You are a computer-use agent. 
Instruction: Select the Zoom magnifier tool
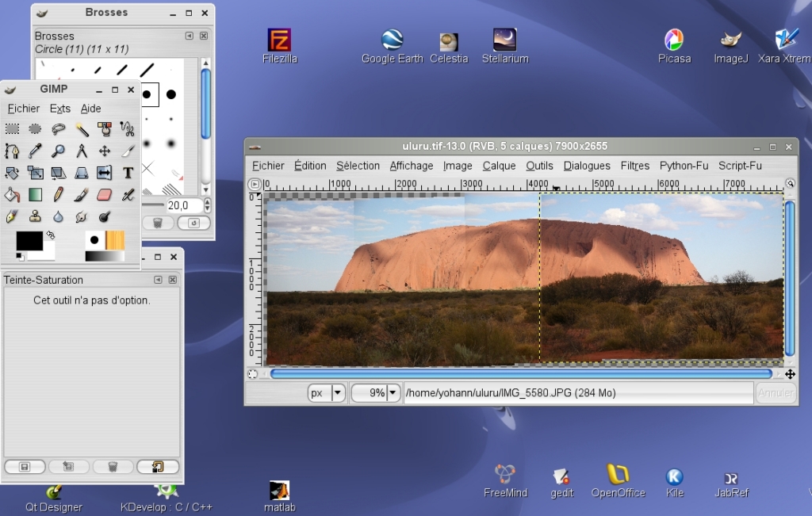click(x=58, y=151)
